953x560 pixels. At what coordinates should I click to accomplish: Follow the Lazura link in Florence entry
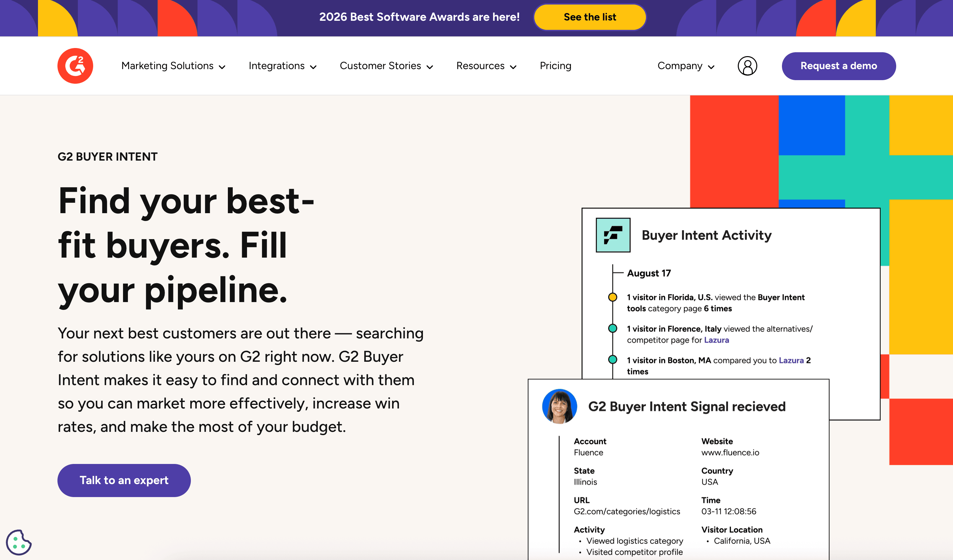[x=716, y=340]
